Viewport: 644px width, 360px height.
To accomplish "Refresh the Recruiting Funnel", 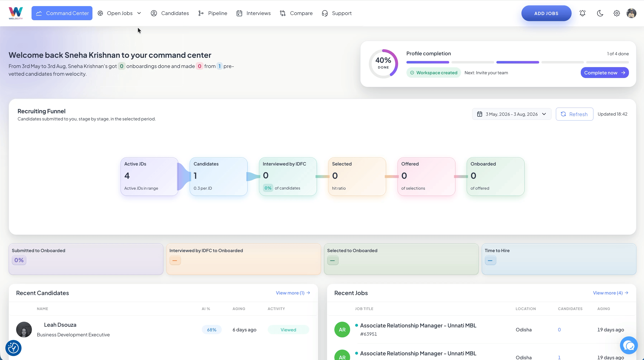I will 574,114.
